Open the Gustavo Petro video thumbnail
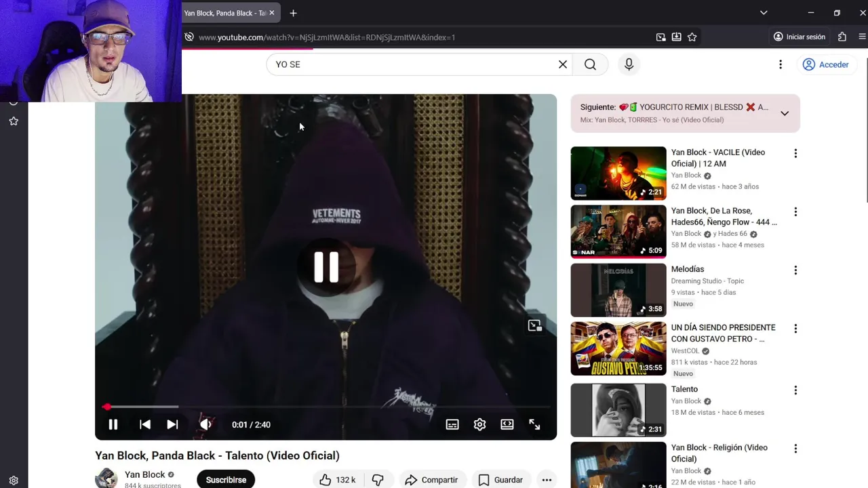868x488 pixels. point(618,348)
